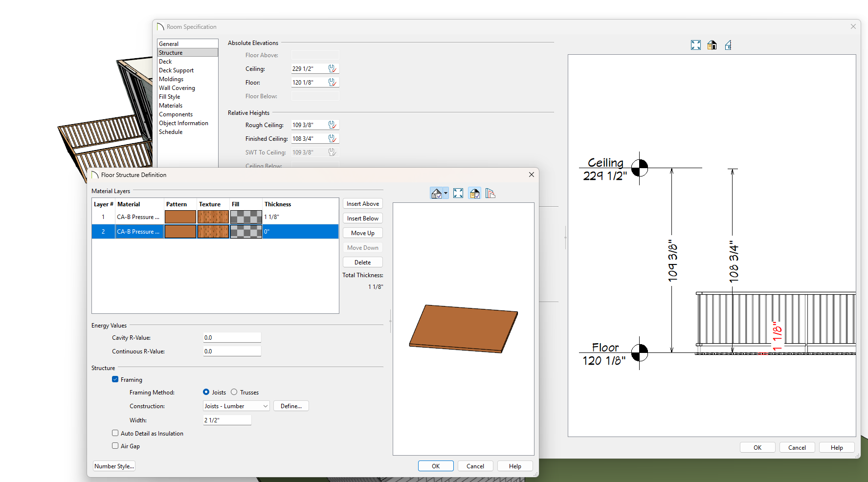The height and width of the screenshot is (482, 868).
Task: Click the cross-section view icon in Room Specification
Action: pyautogui.click(x=728, y=45)
